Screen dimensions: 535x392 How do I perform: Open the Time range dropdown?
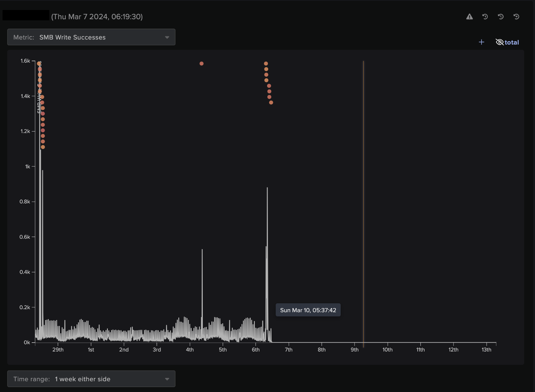point(91,379)
